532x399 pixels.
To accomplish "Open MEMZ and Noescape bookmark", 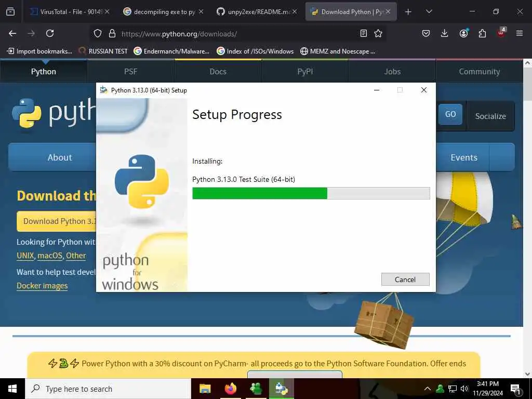I will tap(338, 51).
